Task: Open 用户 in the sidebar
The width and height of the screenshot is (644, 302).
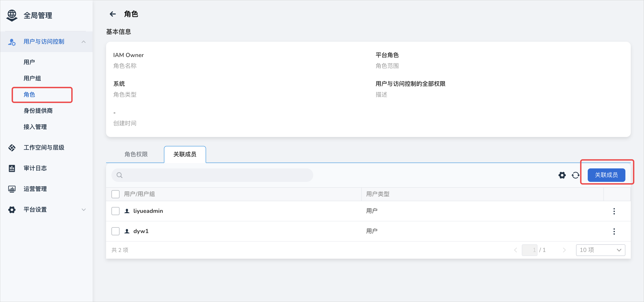Action: click(x=29, y=62)
